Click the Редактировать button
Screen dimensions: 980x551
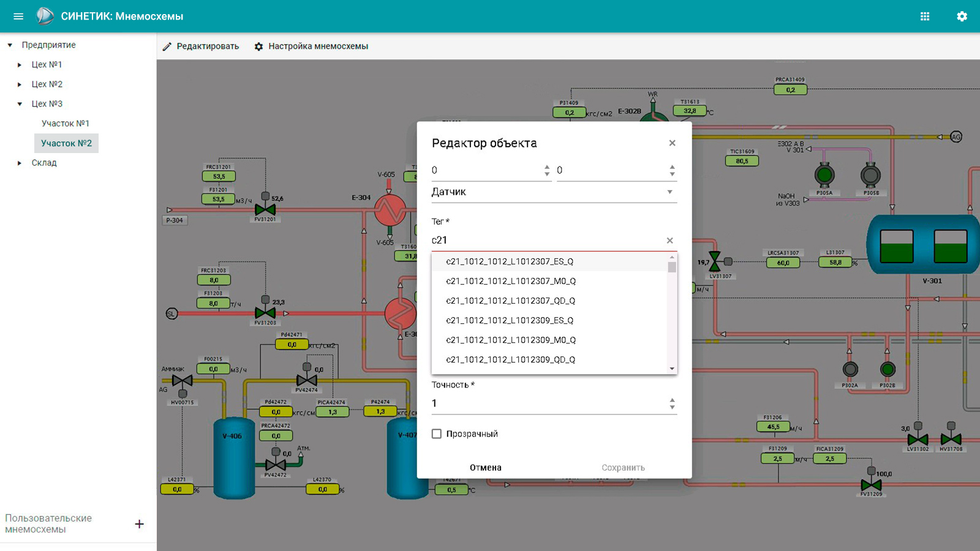tap(201, 47)
